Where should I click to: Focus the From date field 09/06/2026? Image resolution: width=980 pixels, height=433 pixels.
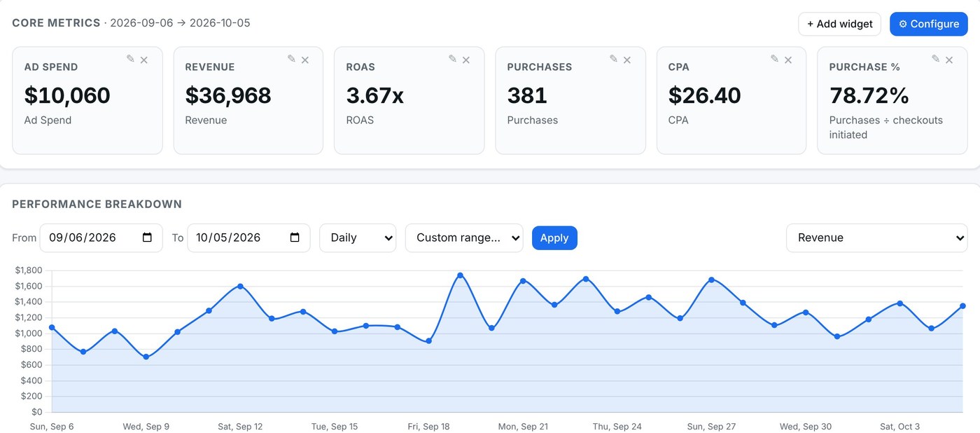(x=101, y=238)
